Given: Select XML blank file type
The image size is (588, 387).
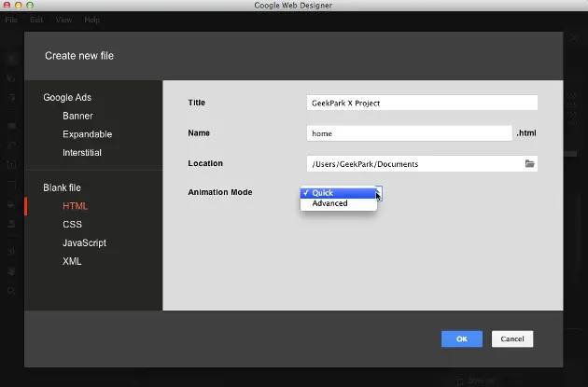Looking at the screenshot, I should pyautogui.click(x=72, y=261).
